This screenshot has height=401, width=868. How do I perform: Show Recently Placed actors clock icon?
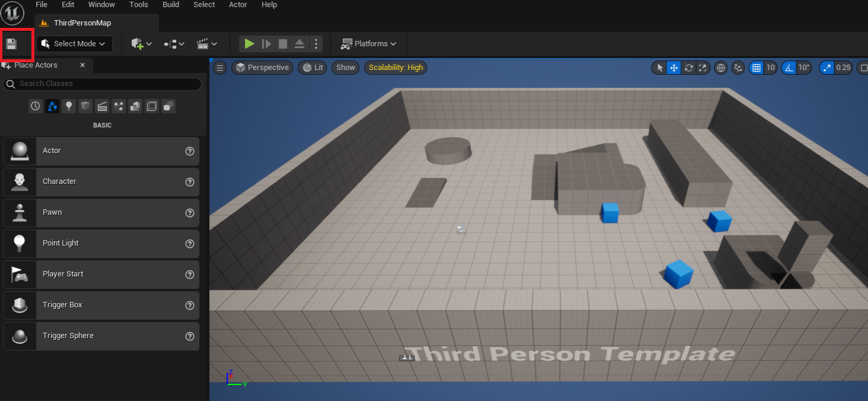(36, 106)
